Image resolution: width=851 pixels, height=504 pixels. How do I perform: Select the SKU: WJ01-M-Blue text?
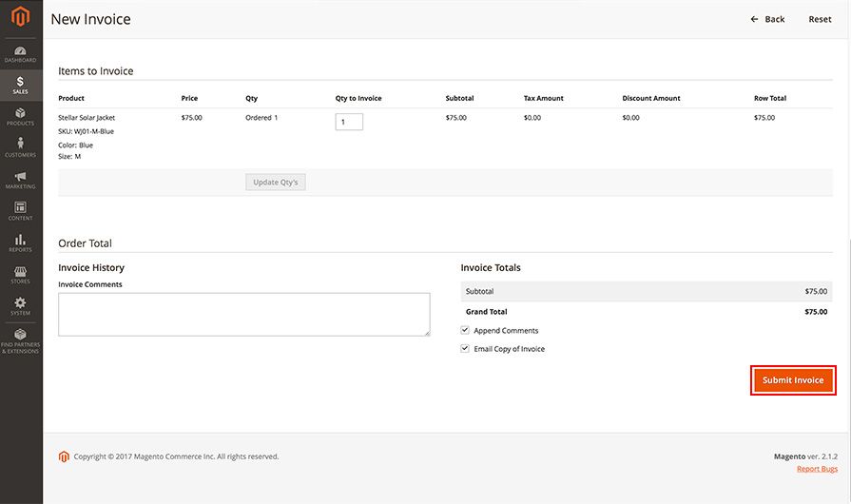pyautogui.click(x=87, y=131)
